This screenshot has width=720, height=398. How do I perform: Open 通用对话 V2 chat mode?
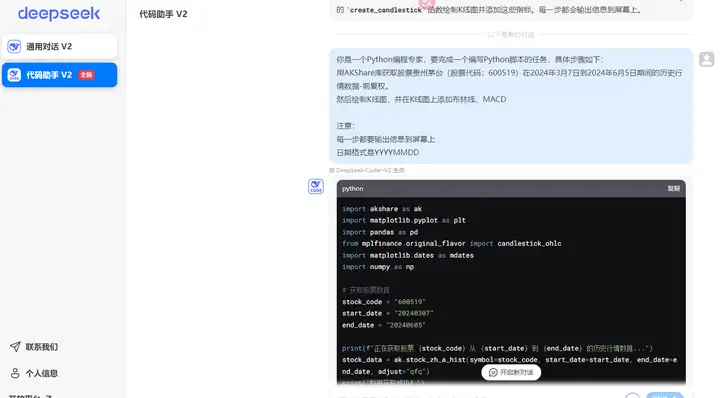[x=59, y=46]
